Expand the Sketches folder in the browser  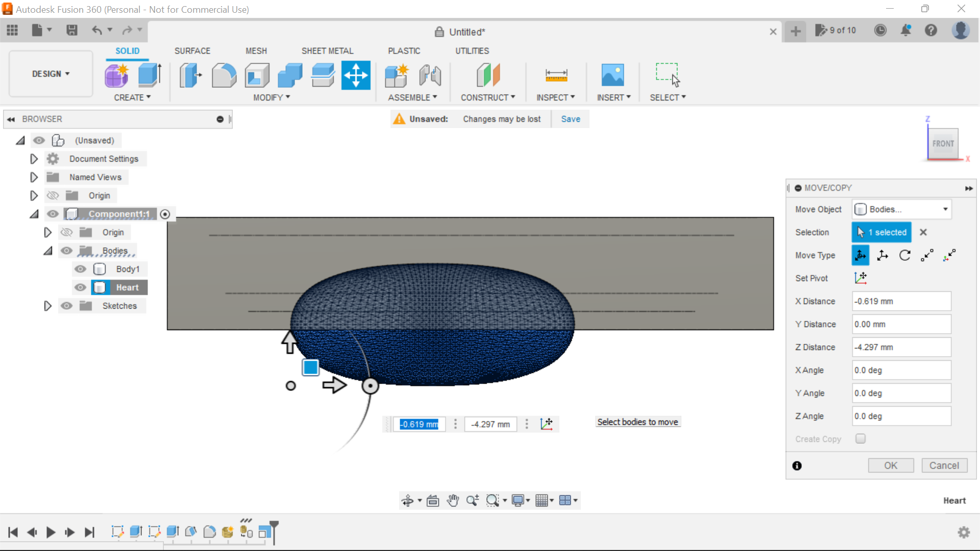point(47,306)
